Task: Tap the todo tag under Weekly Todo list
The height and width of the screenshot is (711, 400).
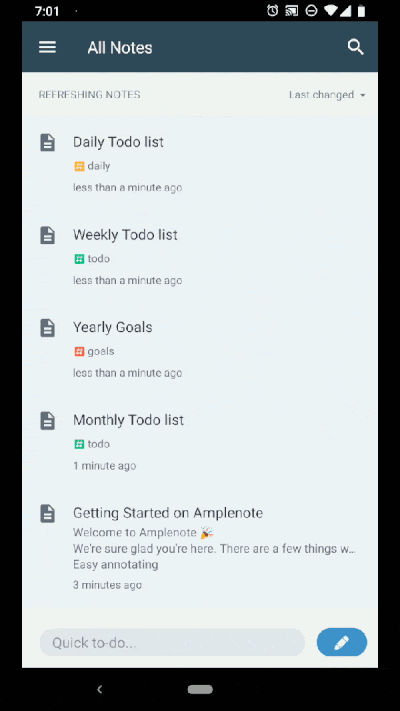Action: (92, 259)
